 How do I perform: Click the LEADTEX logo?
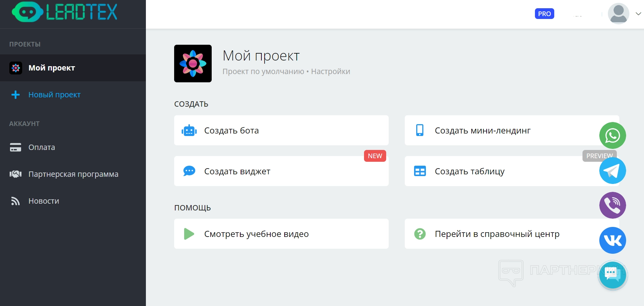(x=65, y=12)
